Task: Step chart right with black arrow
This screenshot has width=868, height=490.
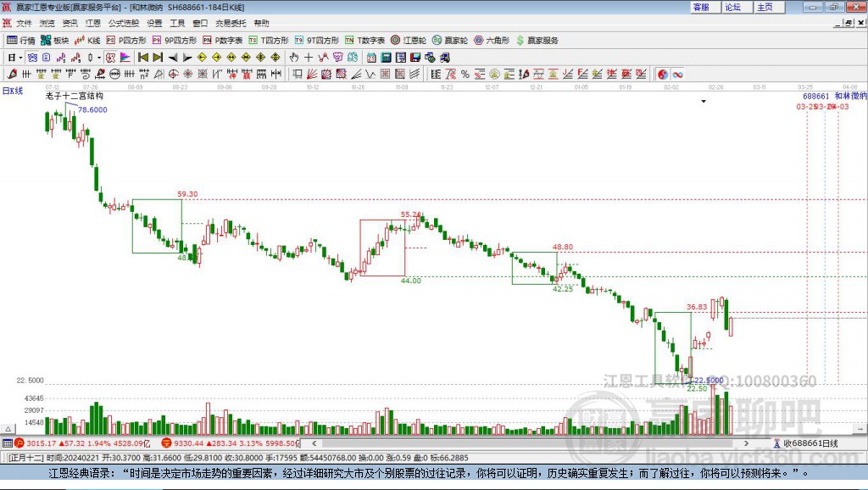Action: click(x=187, y=58)
